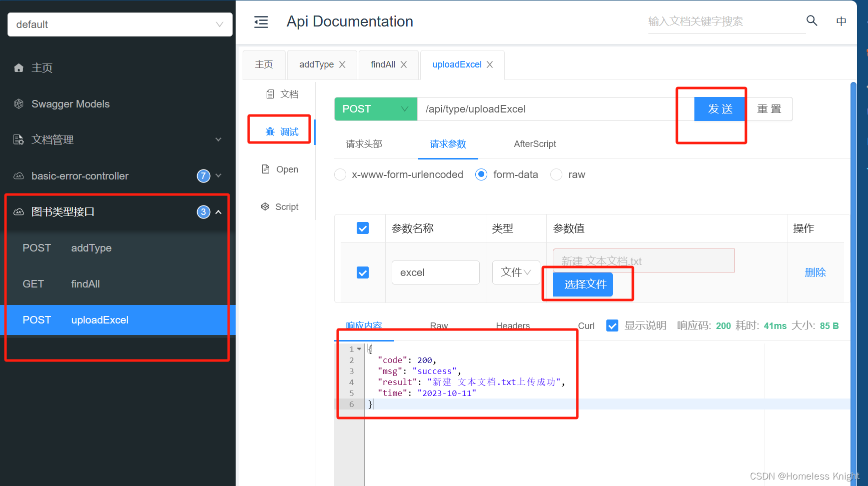Open the POST method dropdown

pyautogui.click(x=376, y=109)
